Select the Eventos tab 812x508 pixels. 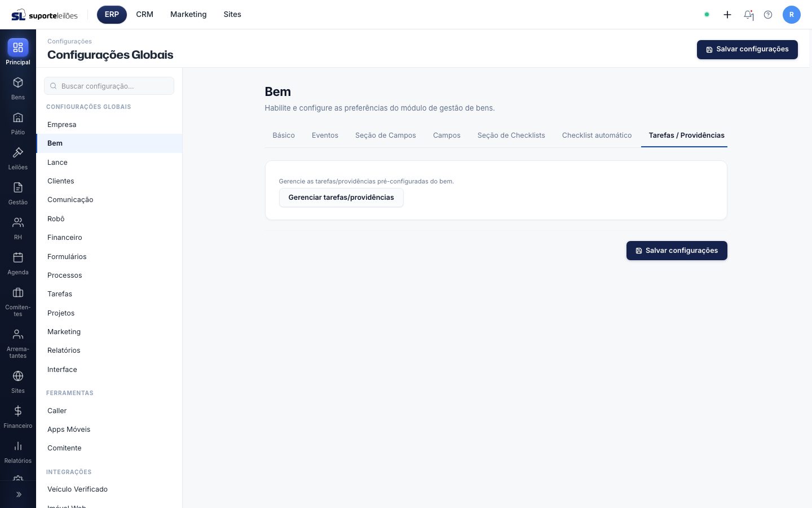[x=325, y=135]
